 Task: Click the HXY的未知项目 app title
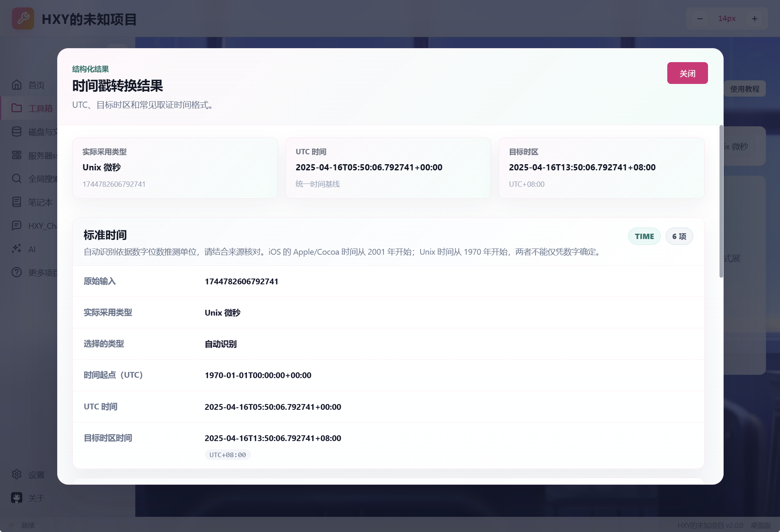(89, 19)
